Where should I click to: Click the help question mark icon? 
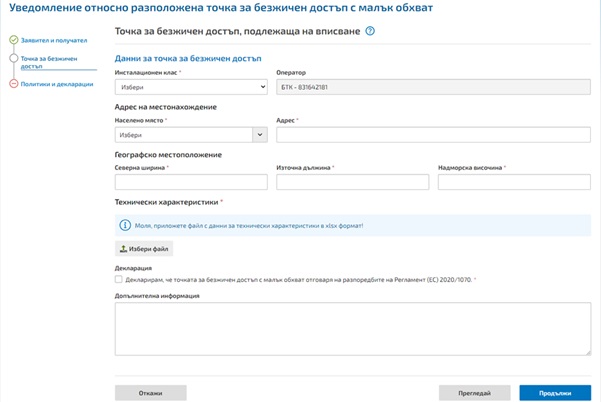[x=370, y=31]
